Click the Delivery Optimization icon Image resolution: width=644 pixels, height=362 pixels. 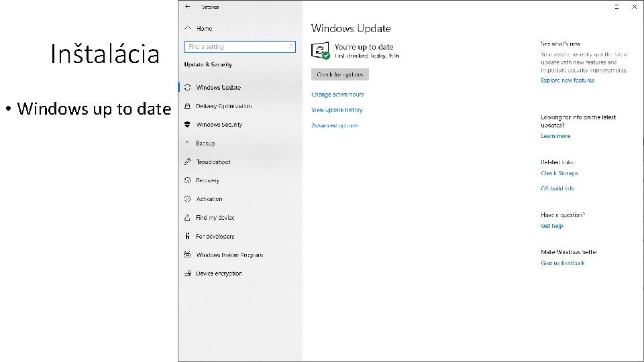[x=188, y=106]
